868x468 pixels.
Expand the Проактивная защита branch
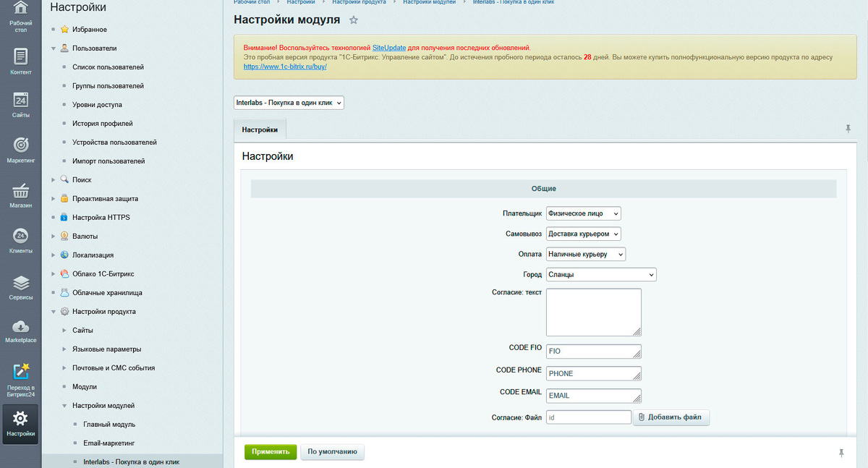54,198
